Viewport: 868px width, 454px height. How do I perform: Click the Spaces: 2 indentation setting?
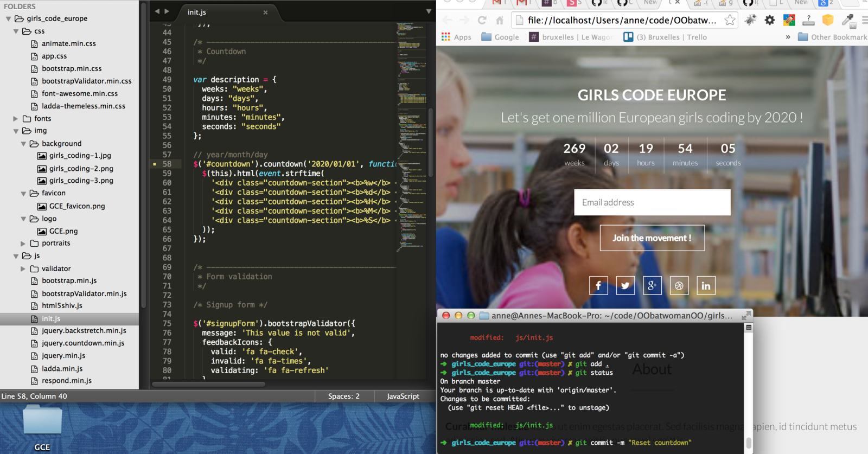tap(343, 397)
